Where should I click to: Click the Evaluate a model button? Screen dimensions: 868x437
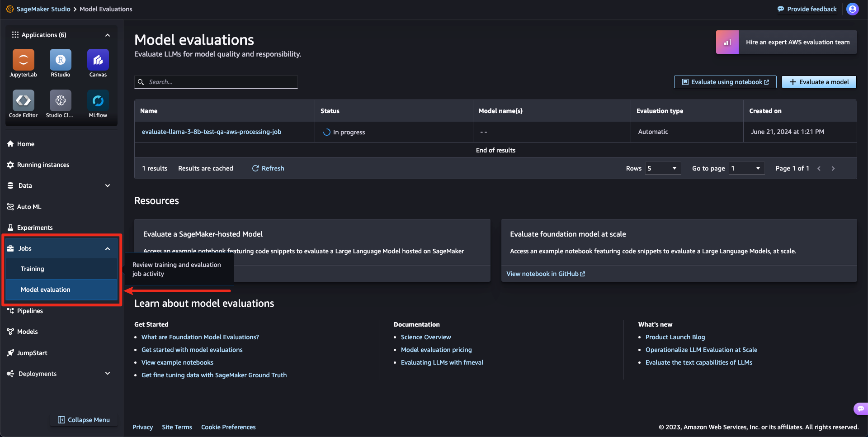click(x=819, y=82)
